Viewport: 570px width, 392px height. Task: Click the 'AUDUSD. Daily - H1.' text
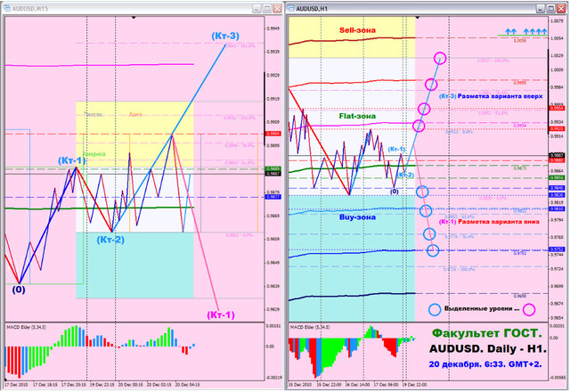[x=488, y=348]
